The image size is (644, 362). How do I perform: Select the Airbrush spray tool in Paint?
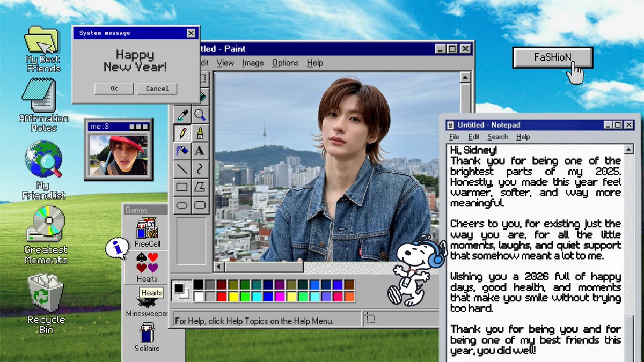click(182, 151)
